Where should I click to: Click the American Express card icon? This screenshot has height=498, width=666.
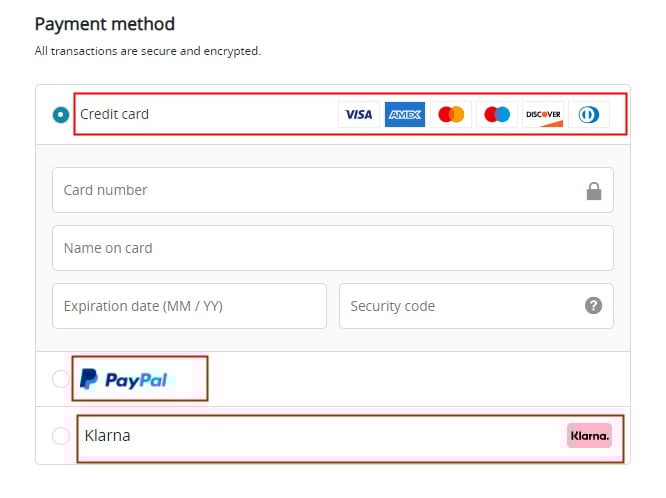point(405,115)
